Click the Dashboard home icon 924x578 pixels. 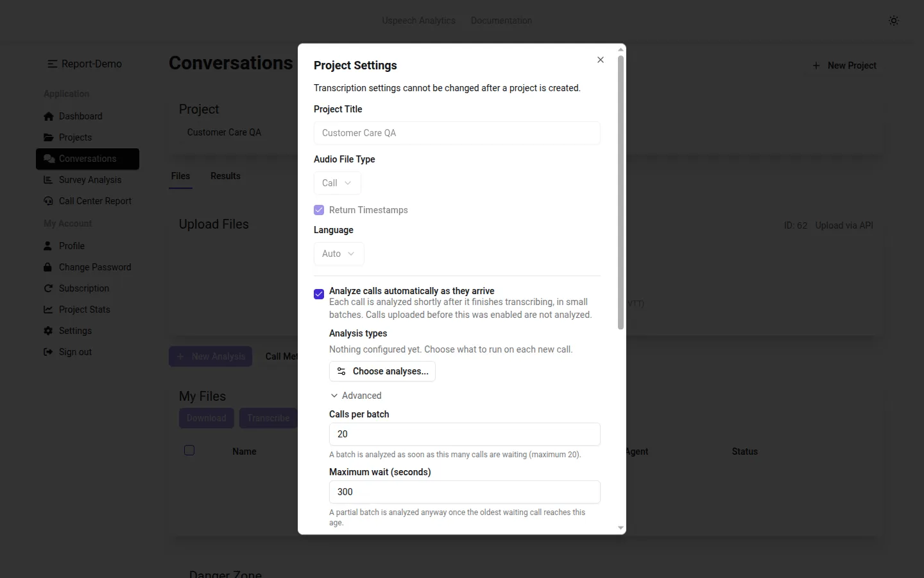pyautogui.click(x=49, y=116)
